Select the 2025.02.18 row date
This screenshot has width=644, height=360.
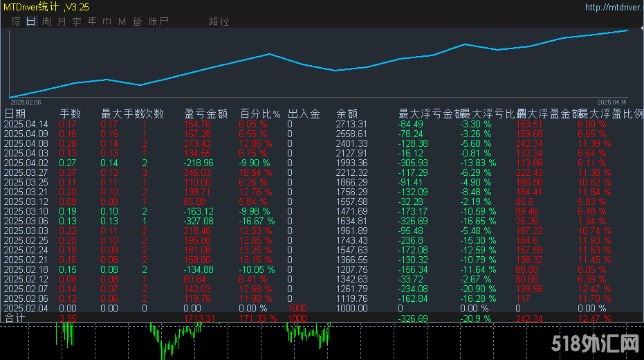coord(26,269)
